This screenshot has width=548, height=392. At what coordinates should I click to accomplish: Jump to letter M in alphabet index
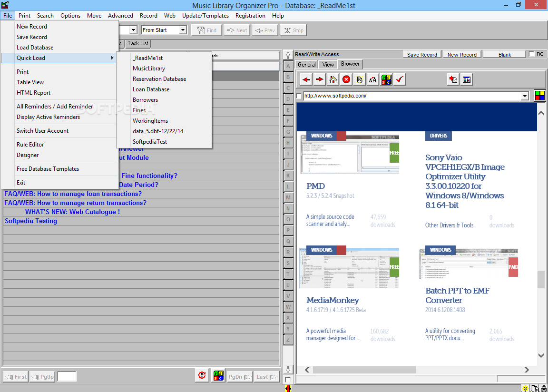coord(288,197)
